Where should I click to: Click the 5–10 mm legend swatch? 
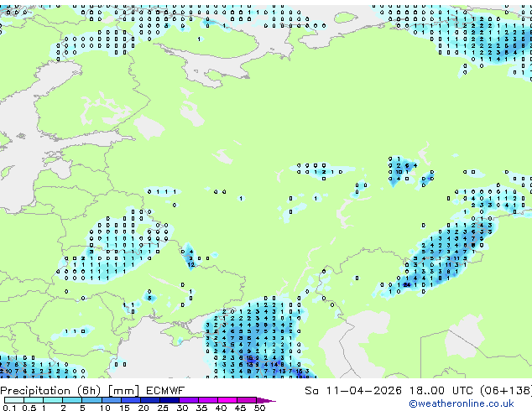(x=91, y=400)
